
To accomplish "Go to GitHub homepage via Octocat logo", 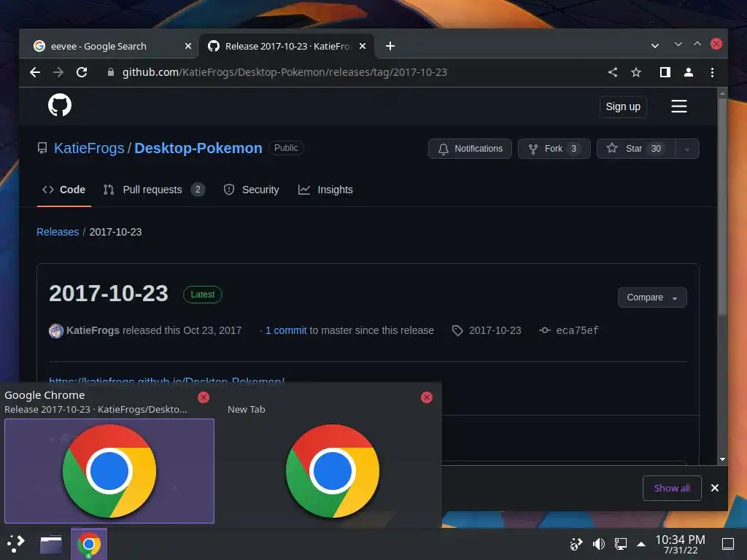I will pyautogui.click(x=60, y=105).
